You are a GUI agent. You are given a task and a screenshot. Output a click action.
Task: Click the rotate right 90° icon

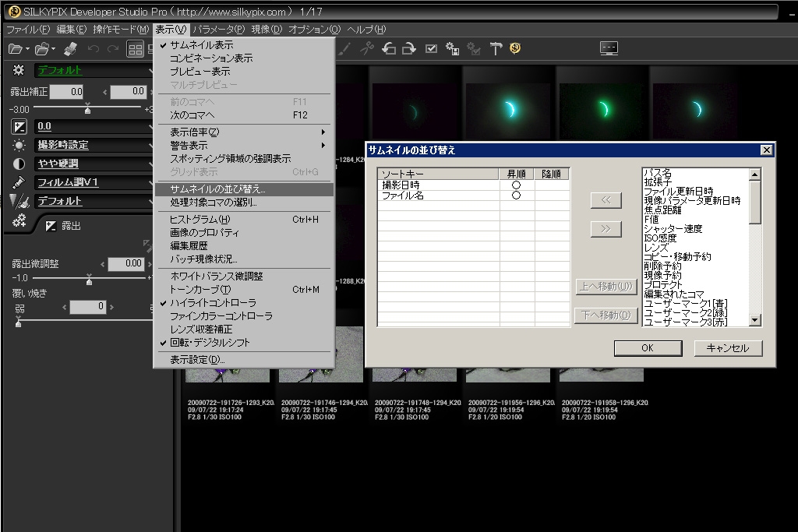(x=408, y=49)
